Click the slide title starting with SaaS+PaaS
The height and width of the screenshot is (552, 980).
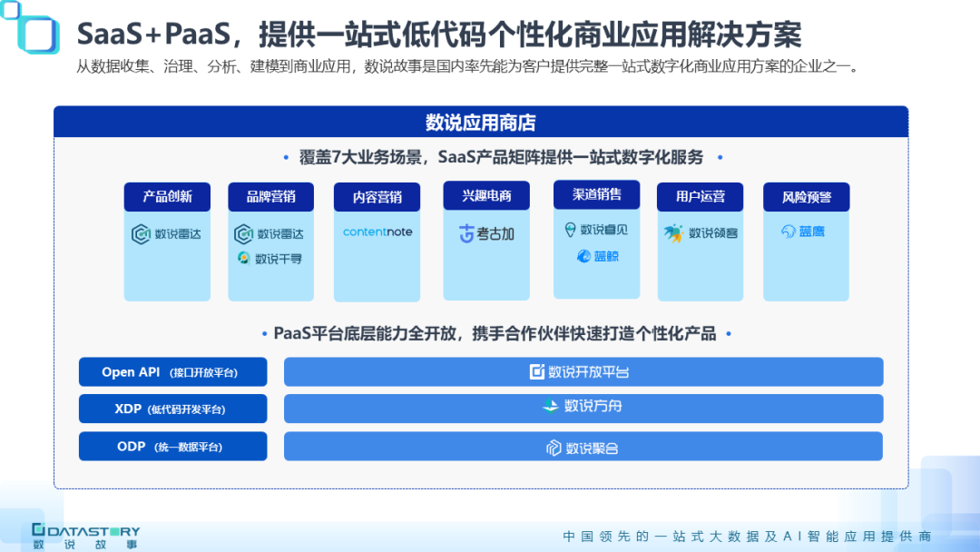click(439, 34)
